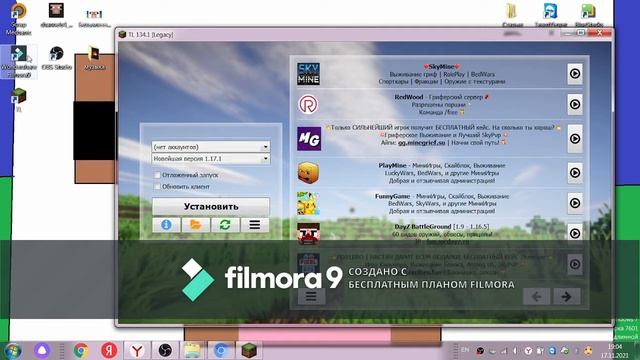Play the DayZ BattleGround server
Screen dimensions: 640x360
(575, 233)
